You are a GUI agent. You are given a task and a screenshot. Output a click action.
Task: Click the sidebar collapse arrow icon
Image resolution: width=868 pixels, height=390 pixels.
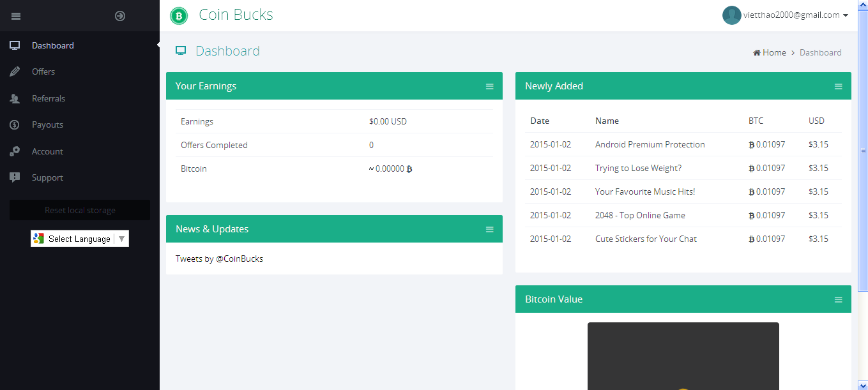[120, 16]
